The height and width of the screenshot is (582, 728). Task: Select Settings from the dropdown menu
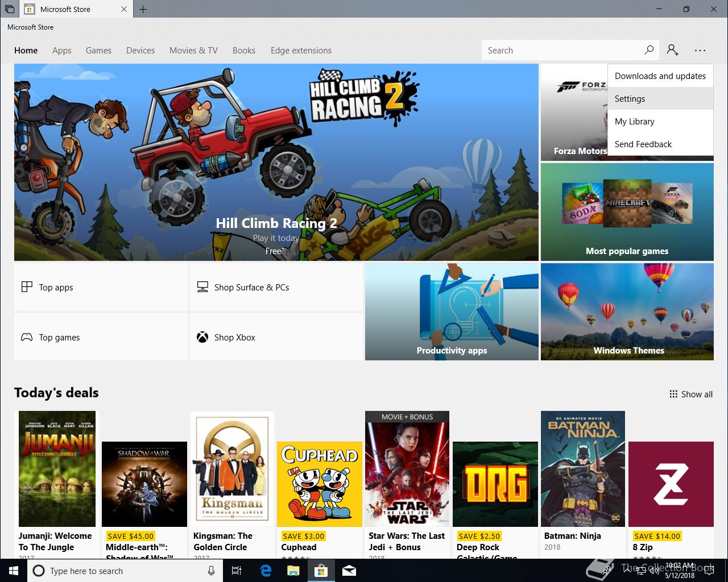point(660,98)
